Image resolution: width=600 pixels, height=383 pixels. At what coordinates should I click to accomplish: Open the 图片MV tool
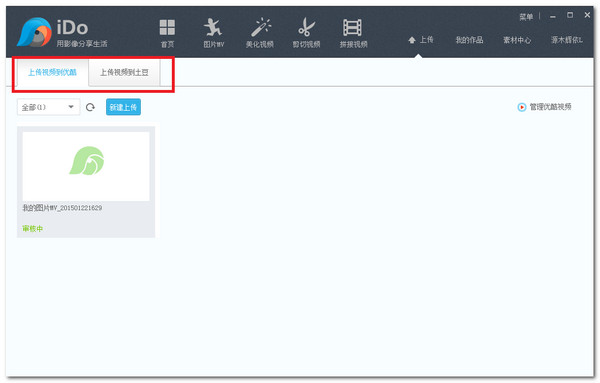tap(214, 33)
